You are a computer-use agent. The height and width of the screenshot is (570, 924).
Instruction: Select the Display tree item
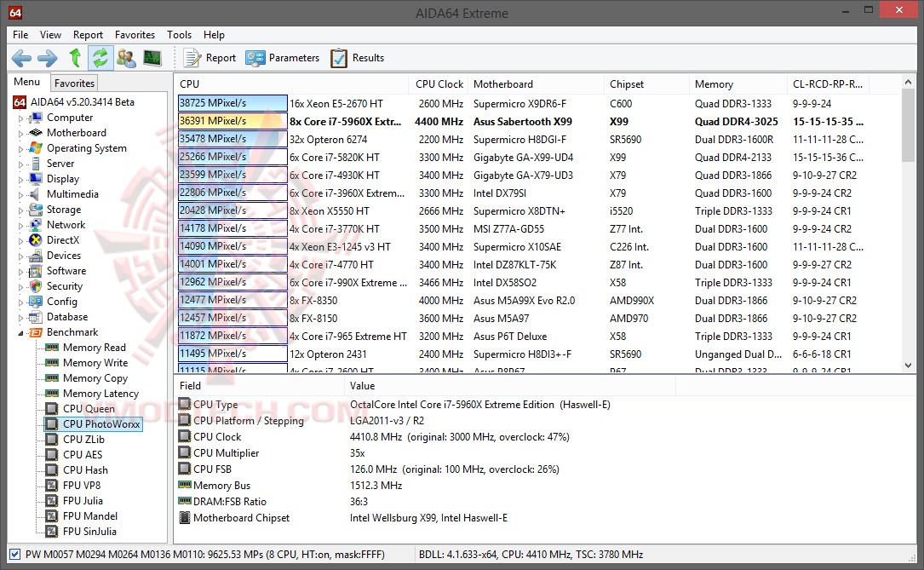click(63, 179)
